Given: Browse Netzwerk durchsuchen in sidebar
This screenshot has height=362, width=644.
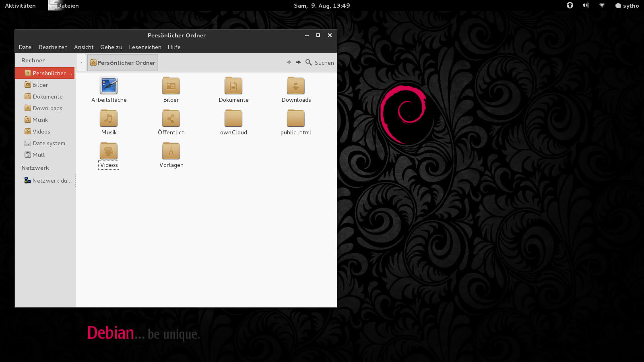Looking at the screenshot, I should click(45, 181).
